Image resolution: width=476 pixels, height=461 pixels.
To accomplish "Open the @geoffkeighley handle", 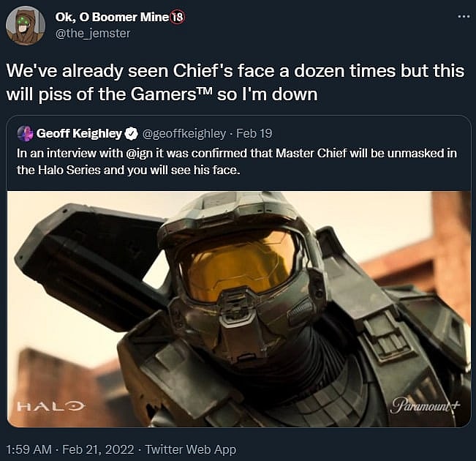I will pos(184,134).
